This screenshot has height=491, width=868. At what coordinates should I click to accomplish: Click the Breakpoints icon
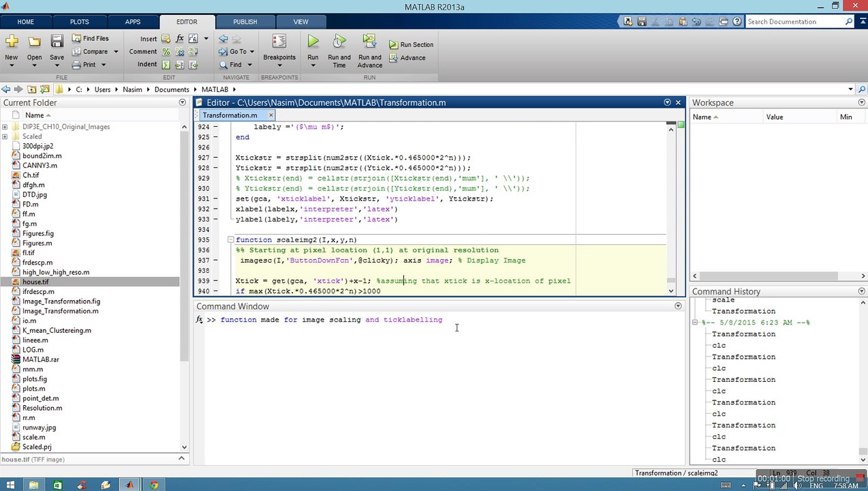pyautogui.click(x=279, y=42)
